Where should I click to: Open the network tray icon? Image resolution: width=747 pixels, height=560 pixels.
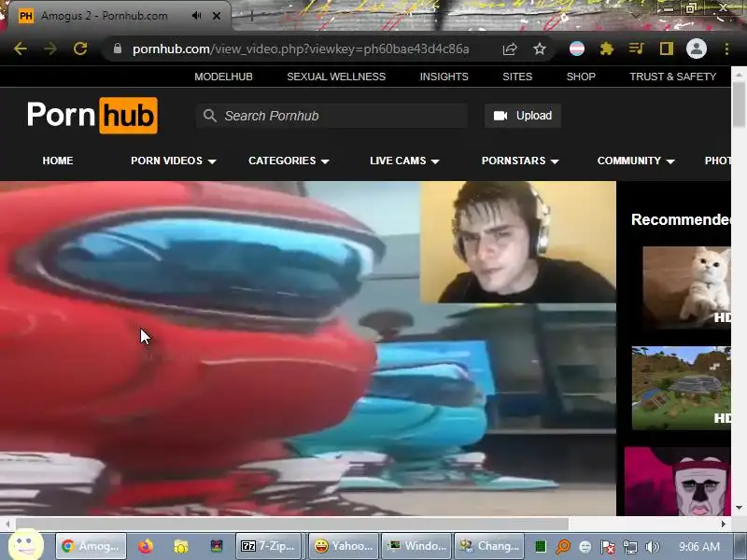629,547
